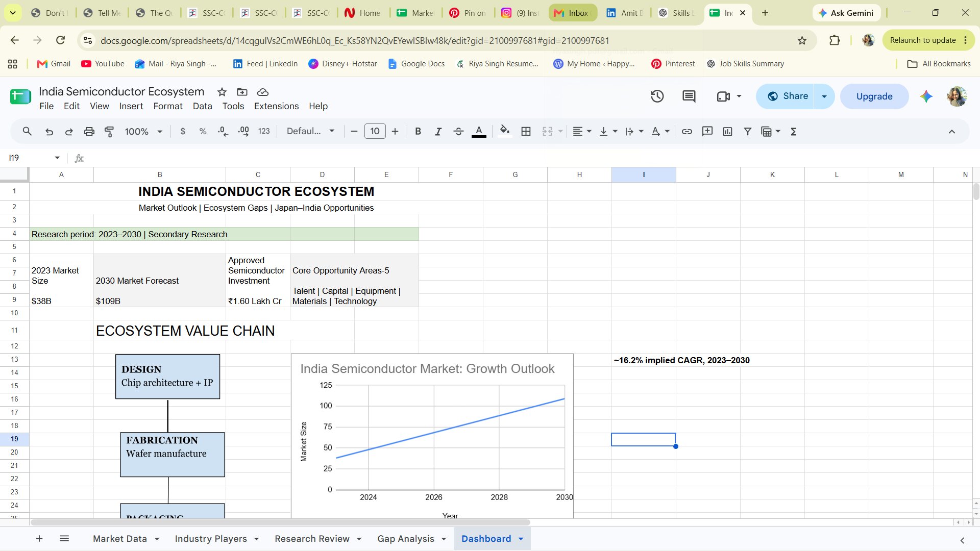Add a new sheet with plus

pyautogui.click(x=39, y=539)
